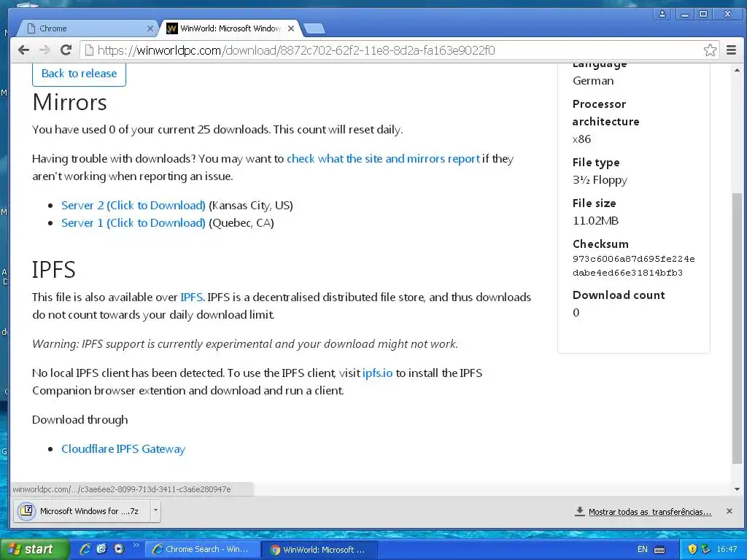Launch the media player quick launch icon

(119, 549)
